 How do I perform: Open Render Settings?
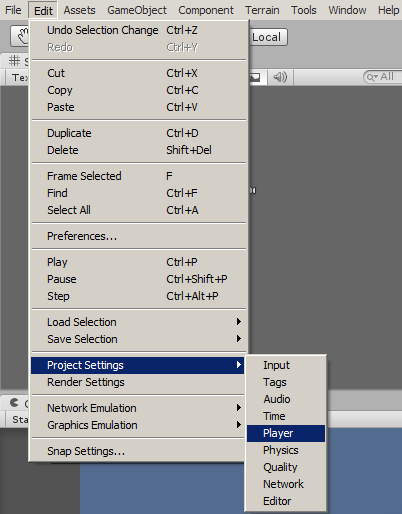pos(138,382)
